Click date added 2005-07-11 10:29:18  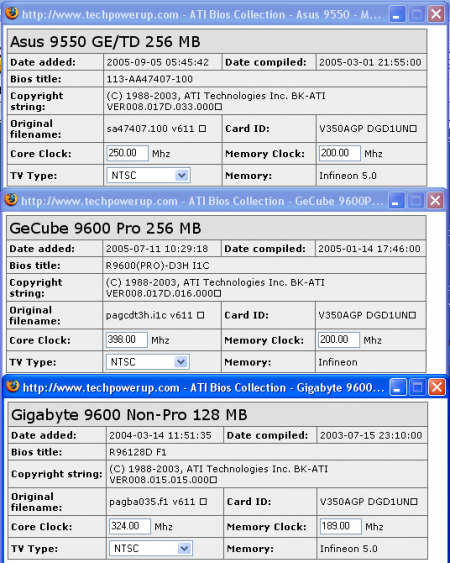157,249
